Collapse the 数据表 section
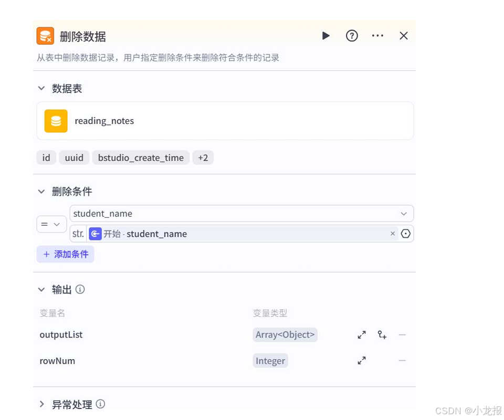This screenshot has height=420, width=504. tap(41, 88)
